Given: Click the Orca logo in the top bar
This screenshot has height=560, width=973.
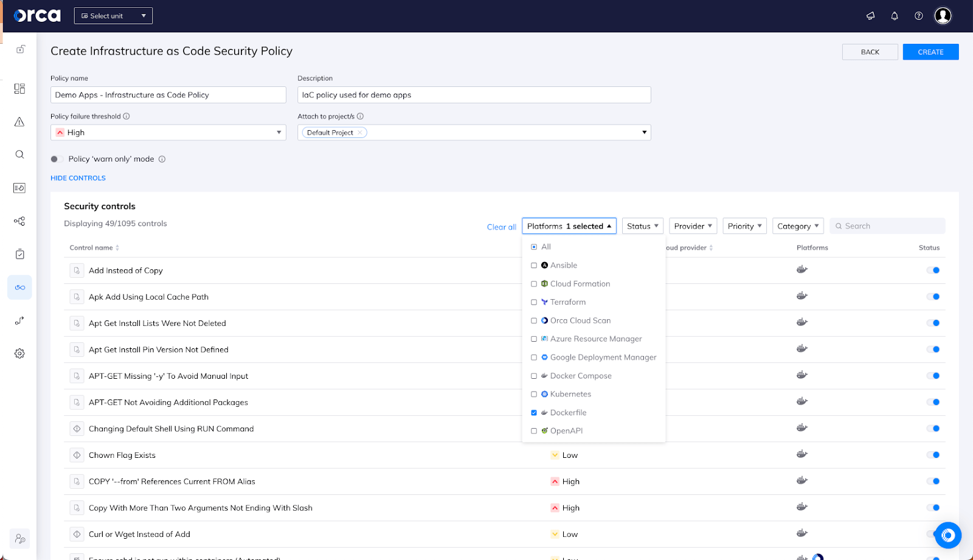Looking at the screenshot, I should click(x=36, y=16).
